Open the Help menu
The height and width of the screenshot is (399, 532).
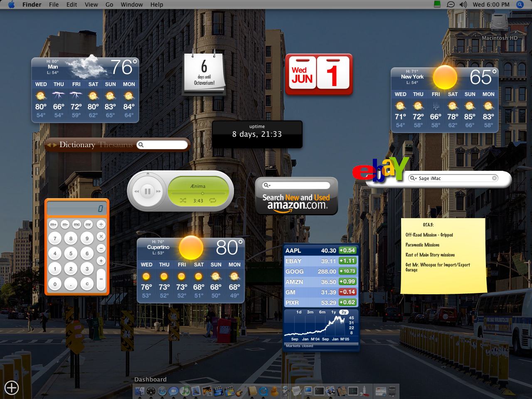coord(157,5)
